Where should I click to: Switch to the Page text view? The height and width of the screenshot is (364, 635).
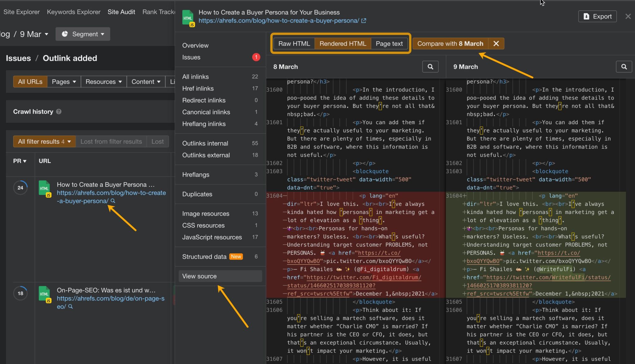(x=389, y=43)
